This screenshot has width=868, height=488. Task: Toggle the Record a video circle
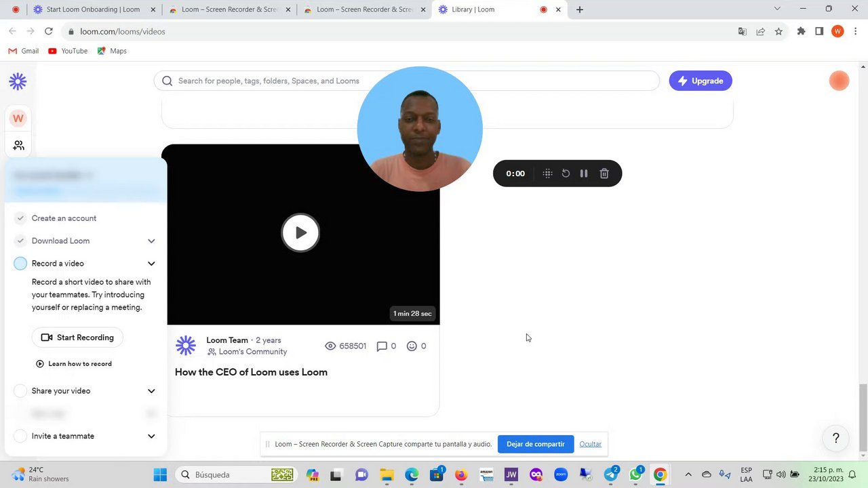pyautogui.click(x=20, y=264)
